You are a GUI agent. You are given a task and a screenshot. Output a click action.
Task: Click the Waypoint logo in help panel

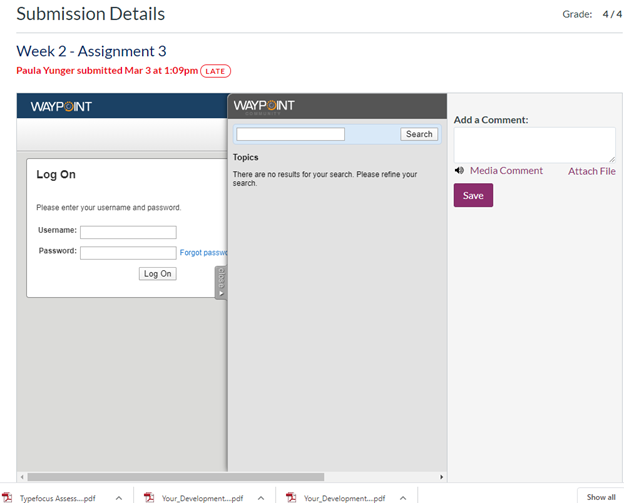(264, 106)
